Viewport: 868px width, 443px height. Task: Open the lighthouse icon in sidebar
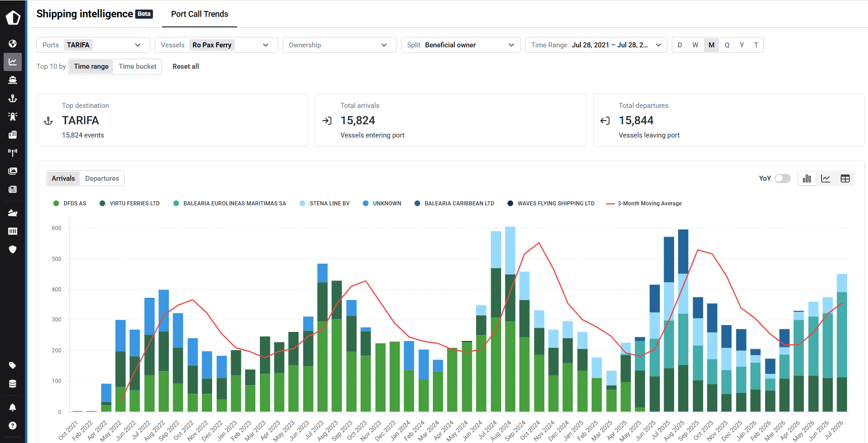[13, 117]
